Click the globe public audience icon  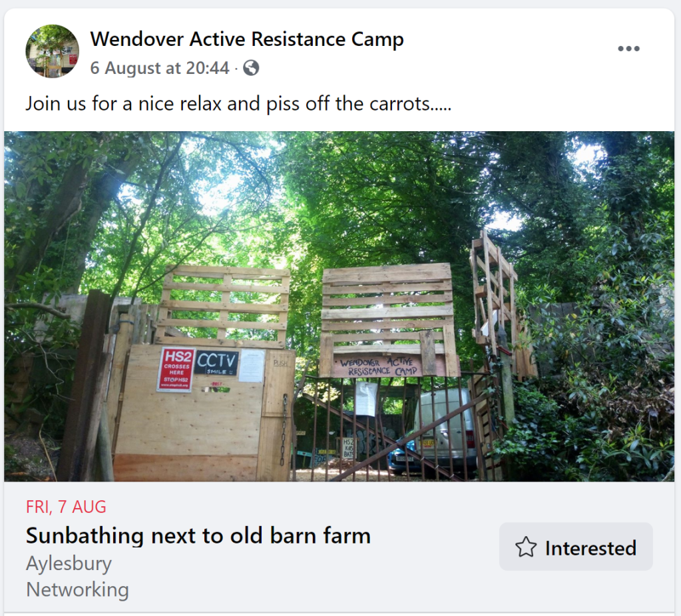coord(251,68)
